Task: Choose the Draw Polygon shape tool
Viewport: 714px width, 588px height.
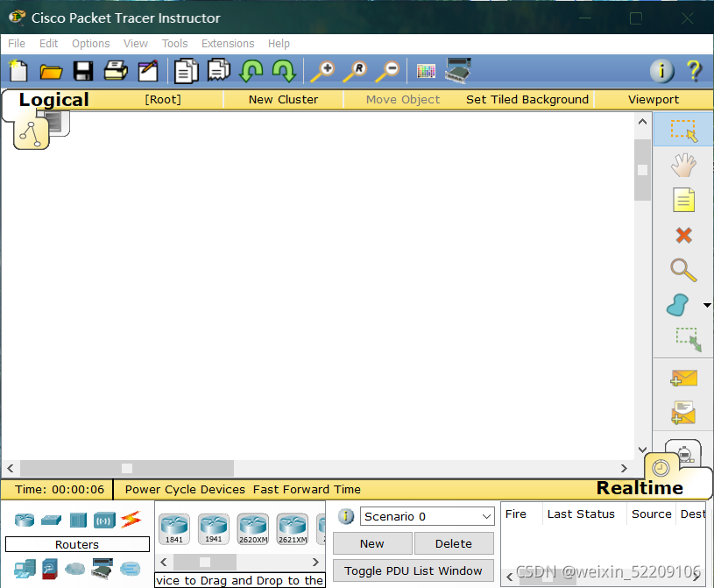Action: [677, 305]
